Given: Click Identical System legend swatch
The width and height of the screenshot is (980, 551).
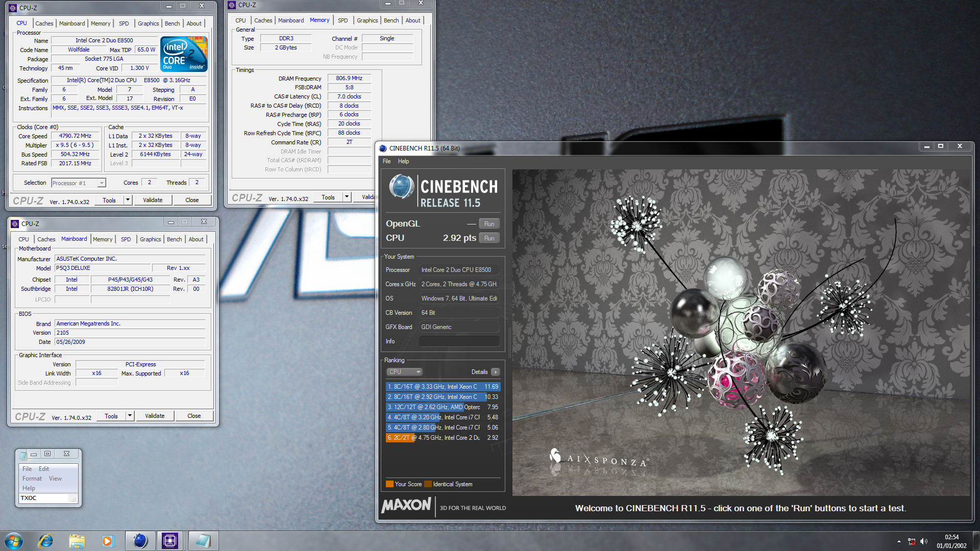Looking at the screenshot, I should pyautogui.click(x=428, y=484).
